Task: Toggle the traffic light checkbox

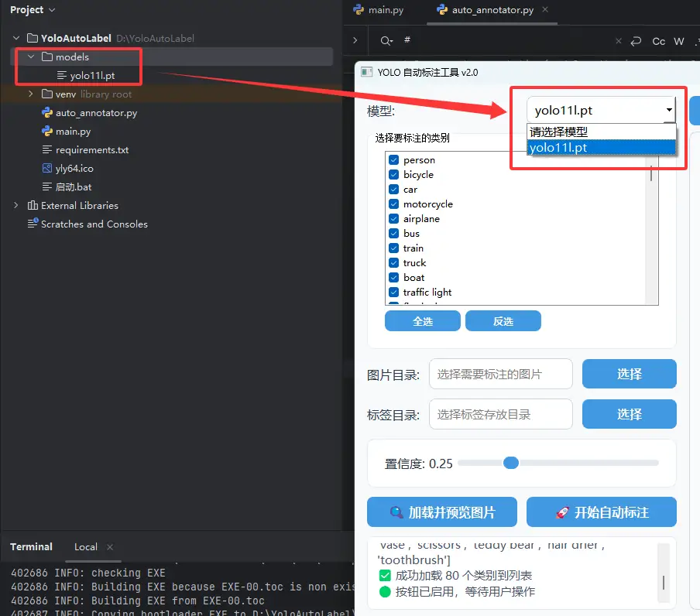Action: [393, 293]
